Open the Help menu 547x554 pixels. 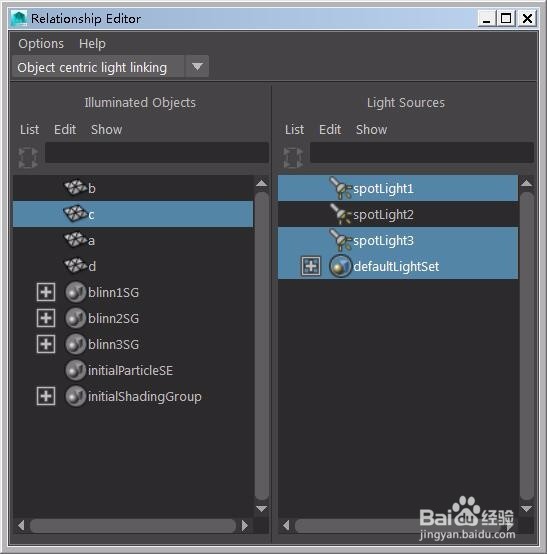(92, 44)
